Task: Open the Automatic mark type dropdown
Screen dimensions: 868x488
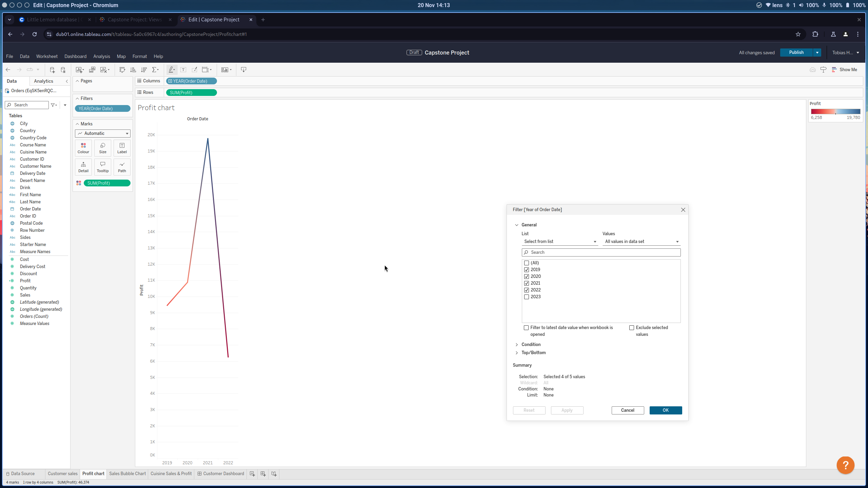Action: click(x=102, y=134)
